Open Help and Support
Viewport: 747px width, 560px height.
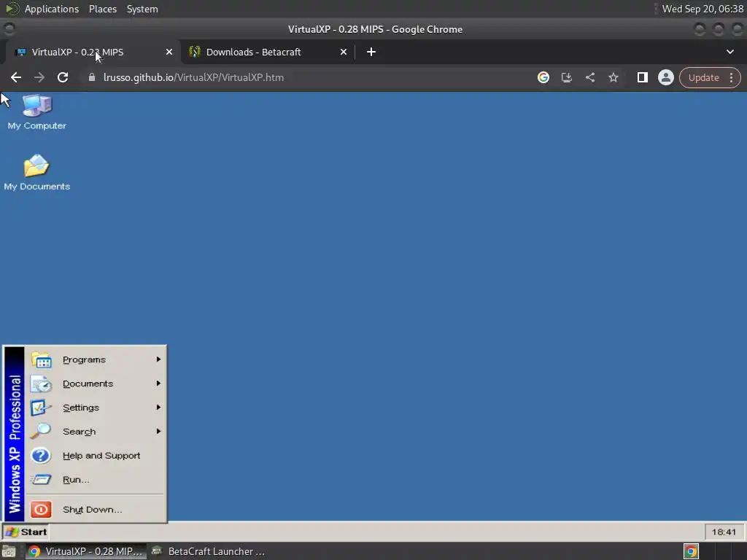[96, 456]
